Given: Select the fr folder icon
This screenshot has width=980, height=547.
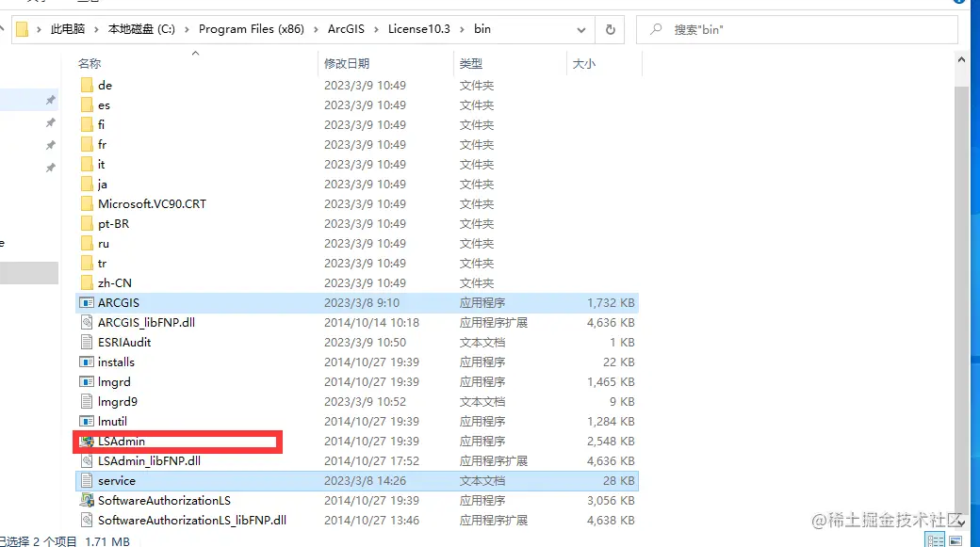Looking at the screenshot, I should point(87,144).
